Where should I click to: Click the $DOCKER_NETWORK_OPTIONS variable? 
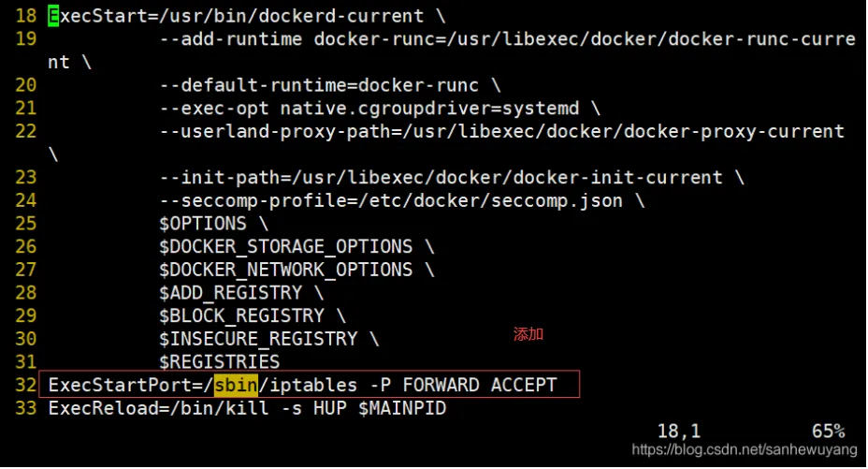coord(285,270)
